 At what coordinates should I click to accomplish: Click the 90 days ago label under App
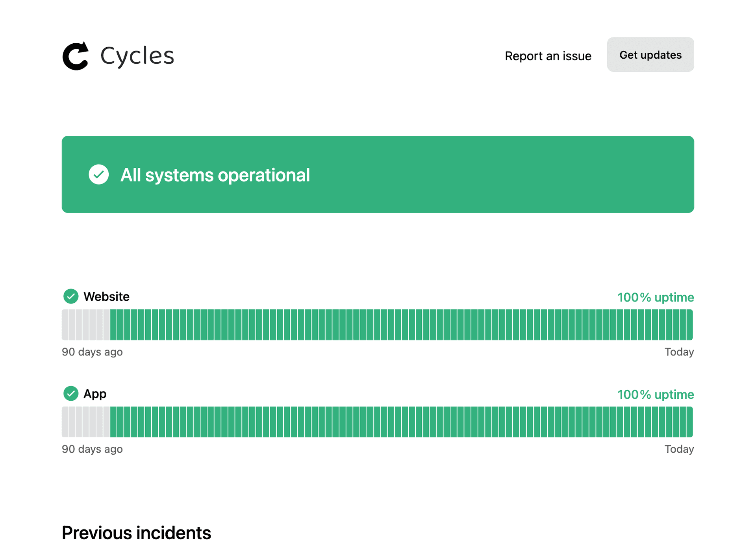pyautogui.click(x=92, y=449)
